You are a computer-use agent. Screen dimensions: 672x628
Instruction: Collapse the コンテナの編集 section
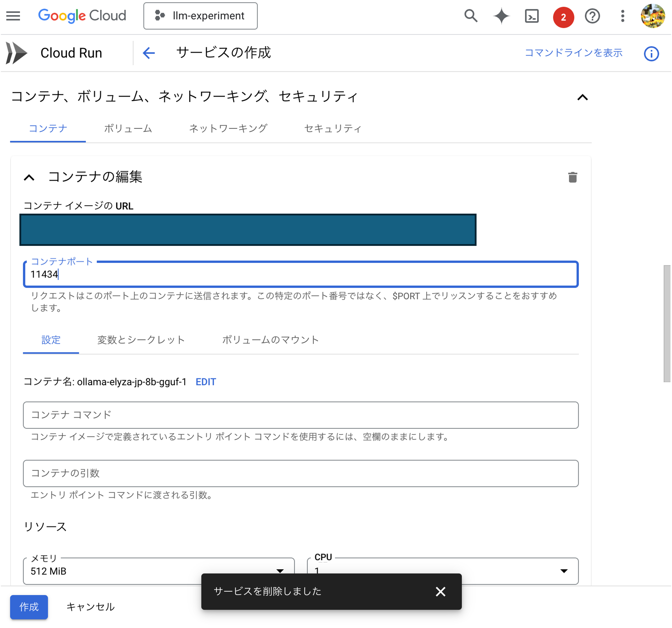pyautogui.click(x=30, y=177)
